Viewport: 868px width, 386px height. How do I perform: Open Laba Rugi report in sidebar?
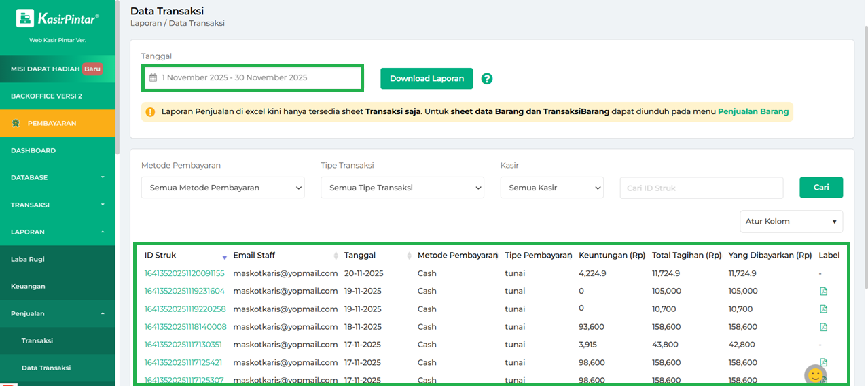(x=28, y=259)
